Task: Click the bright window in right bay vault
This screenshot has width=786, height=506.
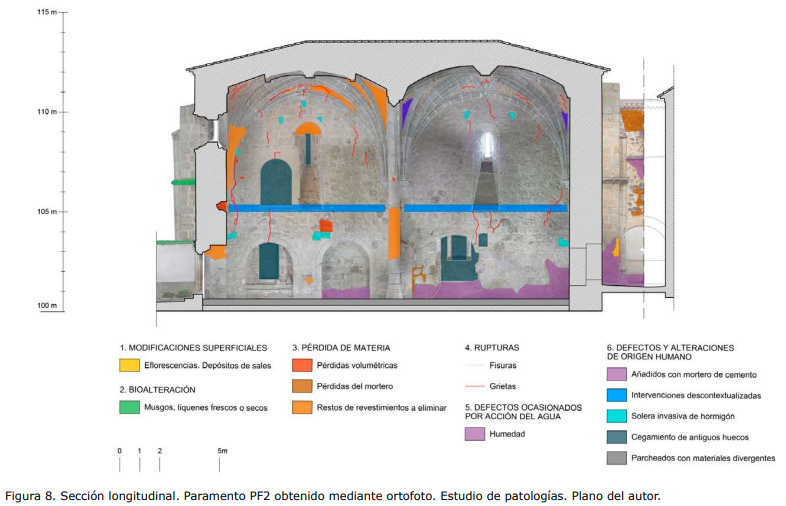Action: 486,144
